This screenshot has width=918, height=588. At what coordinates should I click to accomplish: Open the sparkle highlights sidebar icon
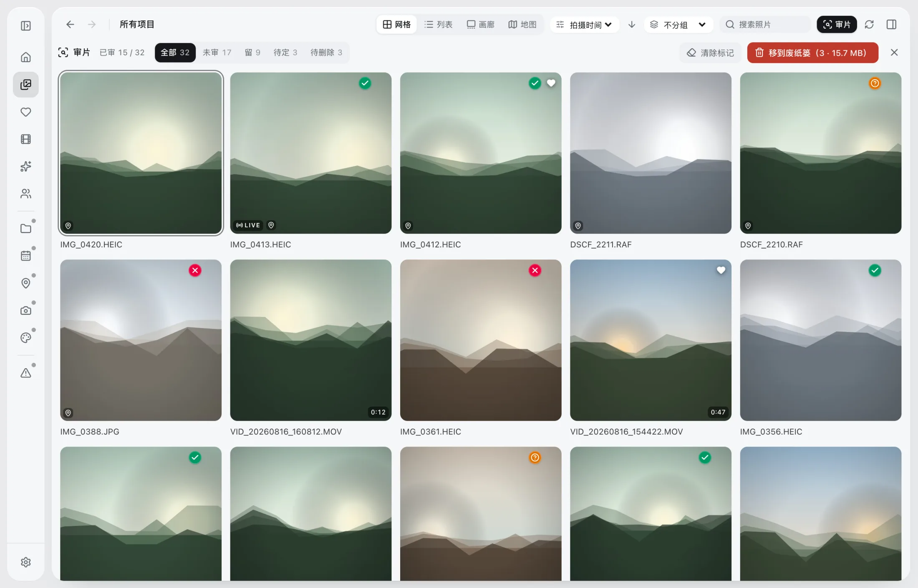pos(26,166)
